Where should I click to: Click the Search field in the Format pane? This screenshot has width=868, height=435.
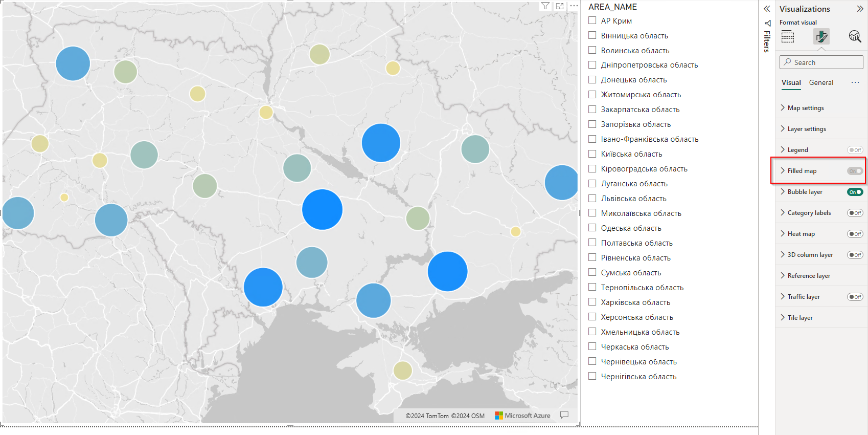pos(821,62)
